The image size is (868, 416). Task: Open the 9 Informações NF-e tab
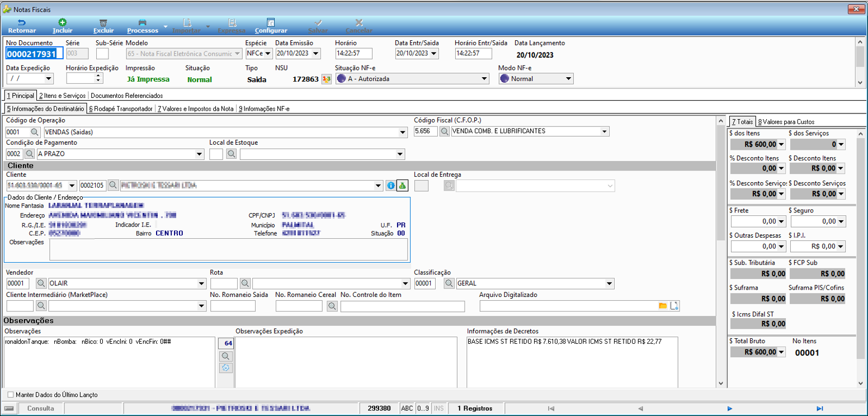(264, 108)
